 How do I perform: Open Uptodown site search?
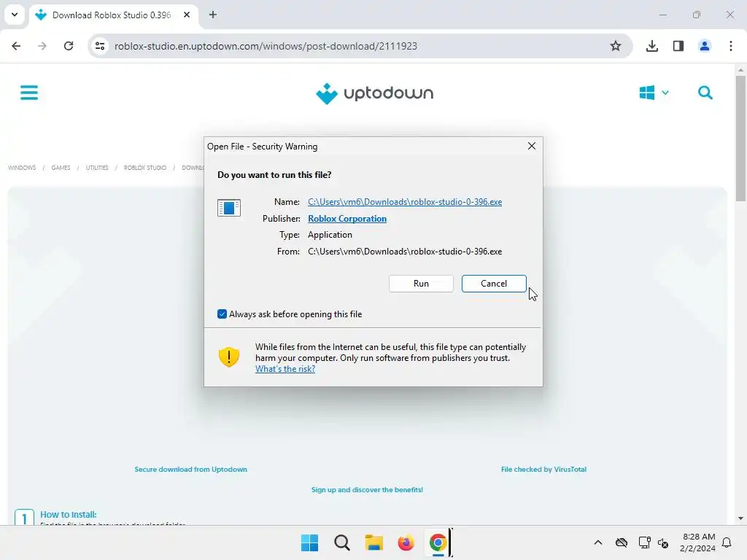[x=705, y=93]
